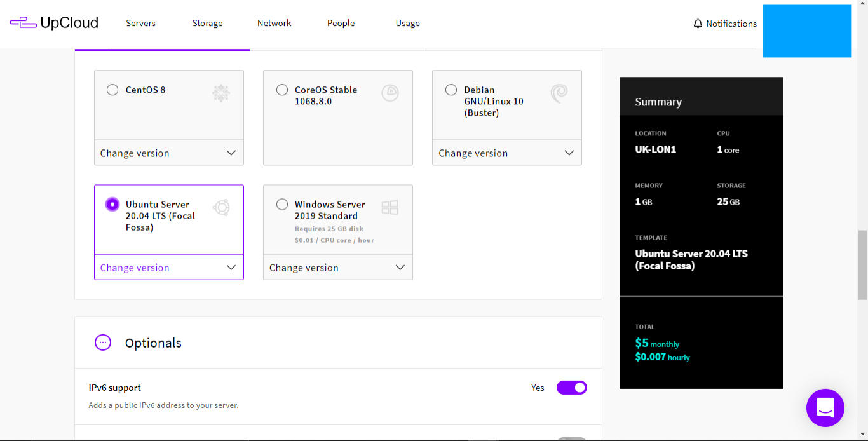Click the UpCloud logo icon

(x=23, y=23)
